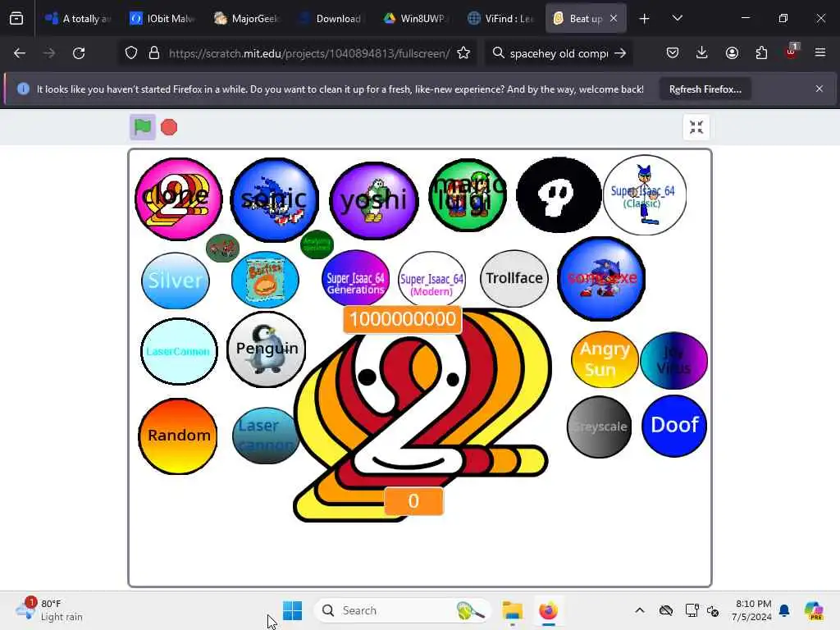Dismiss the Firefox refresh notification bar

click(x=819, y=89)
